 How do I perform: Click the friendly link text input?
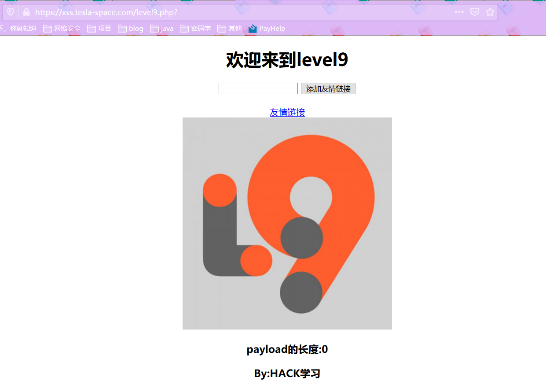pyautogui.click(x=258, y=88)
